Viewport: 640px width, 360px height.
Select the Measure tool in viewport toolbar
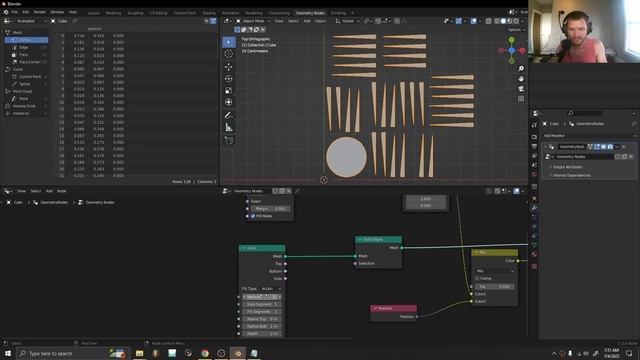tap(229, 128)
